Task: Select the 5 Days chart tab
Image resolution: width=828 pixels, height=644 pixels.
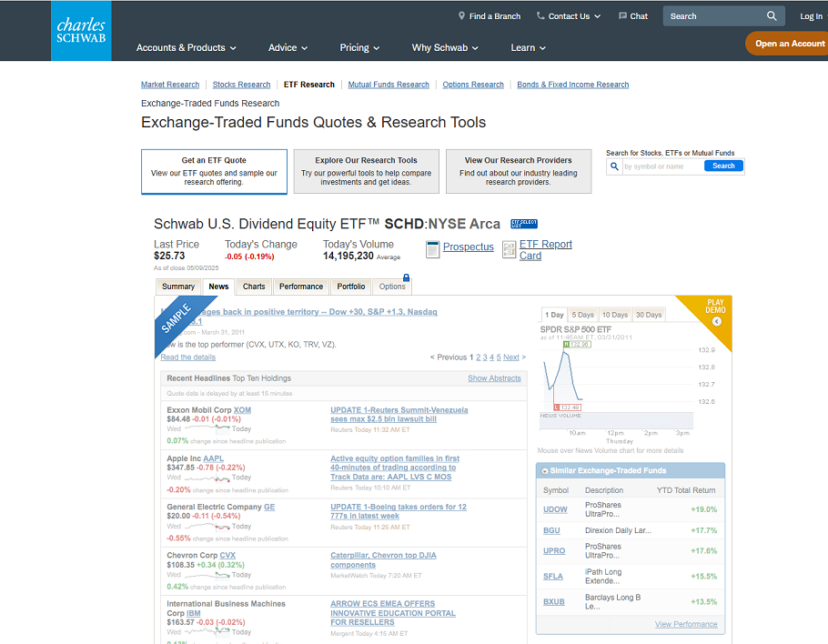Action: pyautogui.click(x=583, y=315)
